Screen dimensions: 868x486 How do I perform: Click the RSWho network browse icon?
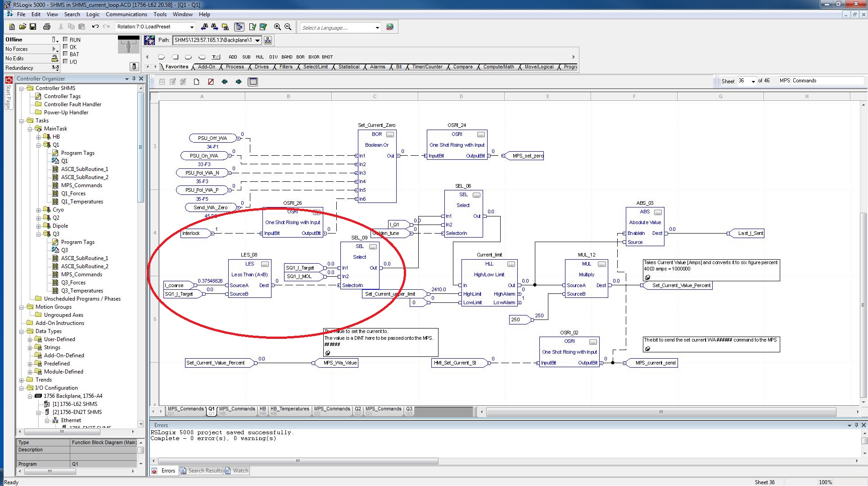coord(268,40)
